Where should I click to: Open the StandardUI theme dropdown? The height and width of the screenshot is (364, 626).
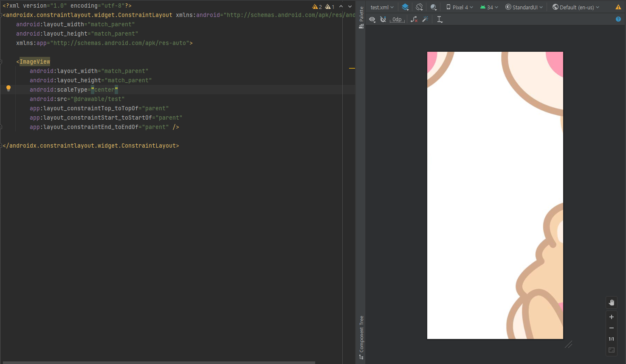(524, 7)
